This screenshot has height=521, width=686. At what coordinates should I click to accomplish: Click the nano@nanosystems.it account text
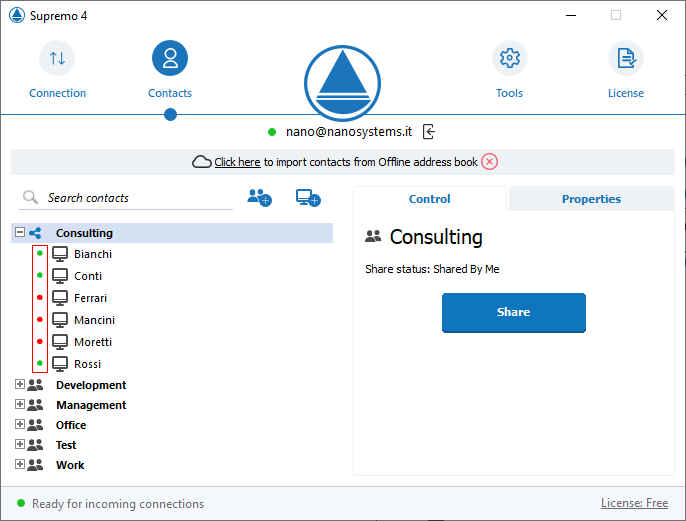pos(349,131)
